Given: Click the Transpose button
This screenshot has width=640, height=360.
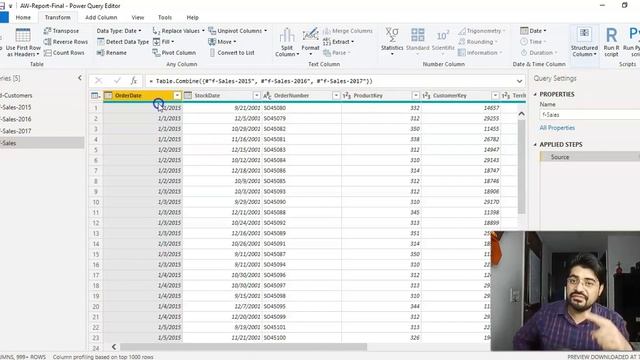Looking at the screenshot, I should tap(61, 31).
